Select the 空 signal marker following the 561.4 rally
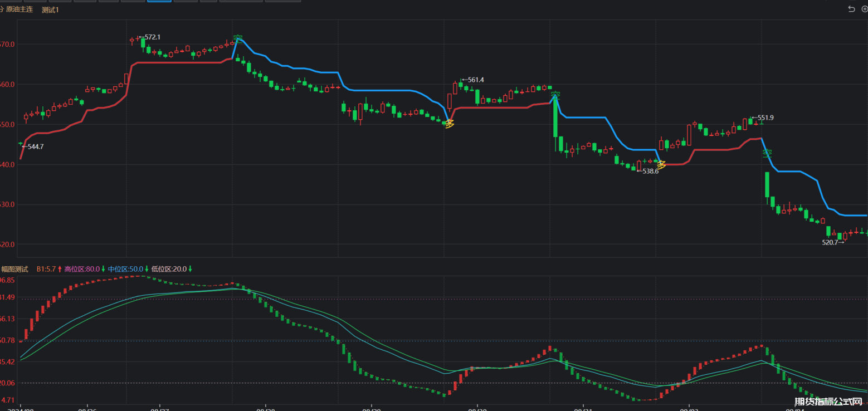The height and width of the screenshot is (411, 868). click(x=555, y=96)
